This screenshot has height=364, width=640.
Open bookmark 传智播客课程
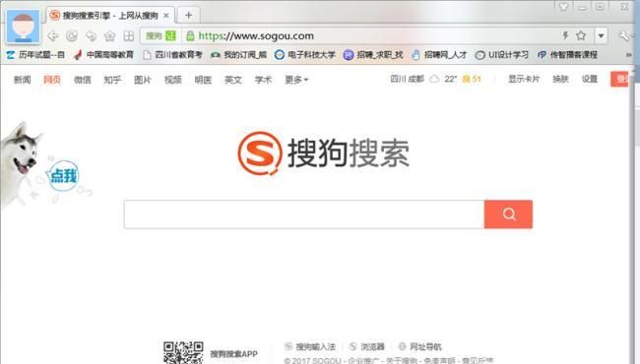pos(567,55)
